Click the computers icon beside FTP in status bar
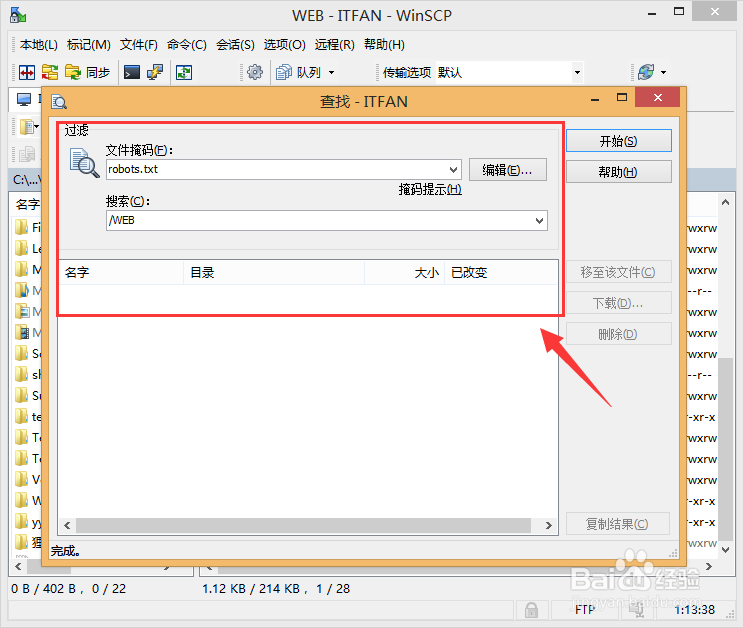The height and width of the screenshot is (628, 744). coord(636,610)
